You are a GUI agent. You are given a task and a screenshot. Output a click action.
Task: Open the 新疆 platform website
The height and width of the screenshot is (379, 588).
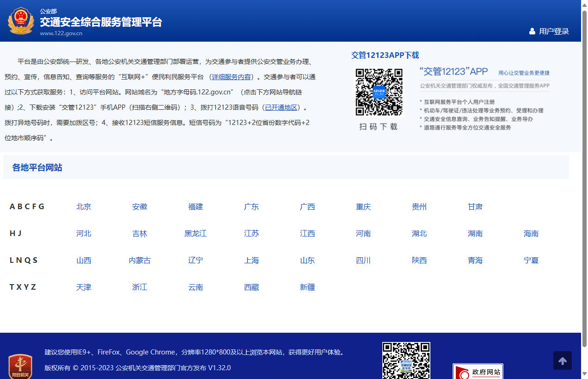tap(307, 287)
